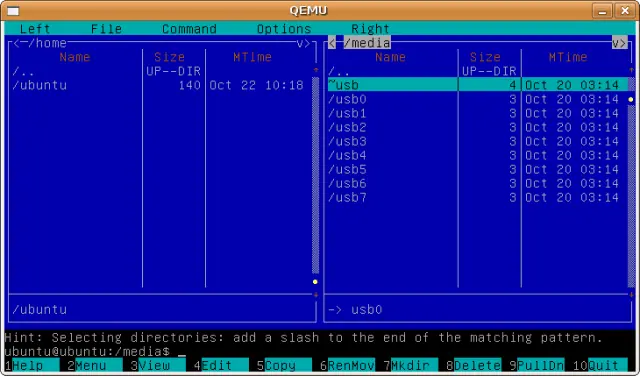Click the 4 Edit function key
This screenshot has width=640, height=376.
221,365
